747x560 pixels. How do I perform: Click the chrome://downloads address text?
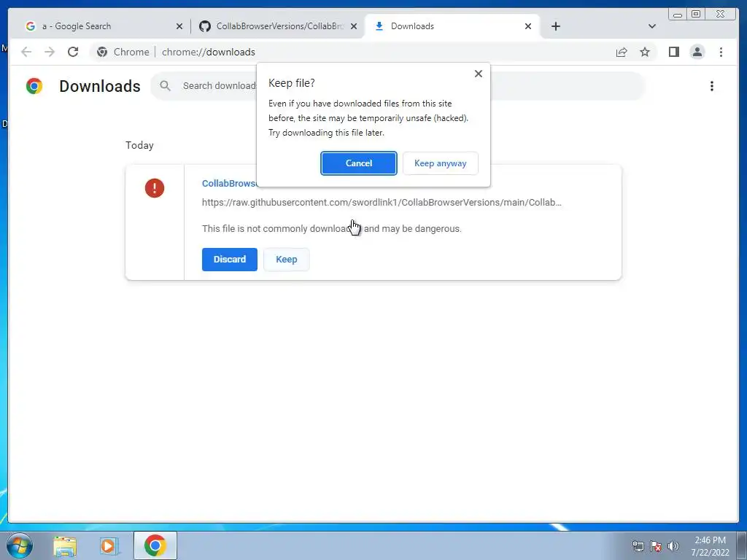[x=208, y=52]
